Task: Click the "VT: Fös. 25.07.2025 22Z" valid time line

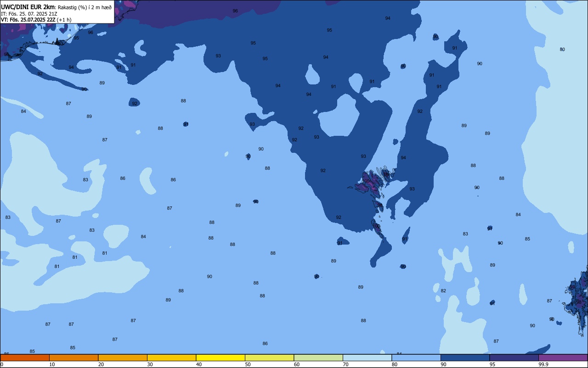Action: [28, 20]
